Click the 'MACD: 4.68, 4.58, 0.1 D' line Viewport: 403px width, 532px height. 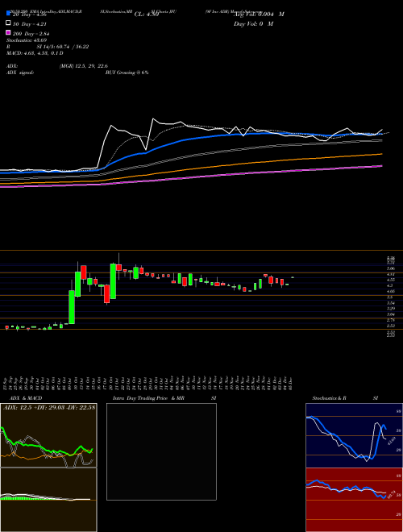(x=35, y=53)
